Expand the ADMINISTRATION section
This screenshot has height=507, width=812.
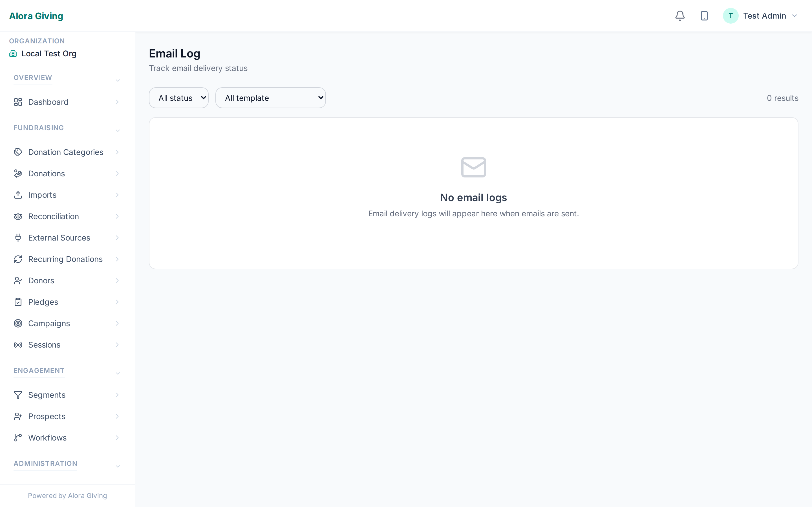[x=118, y=466]
